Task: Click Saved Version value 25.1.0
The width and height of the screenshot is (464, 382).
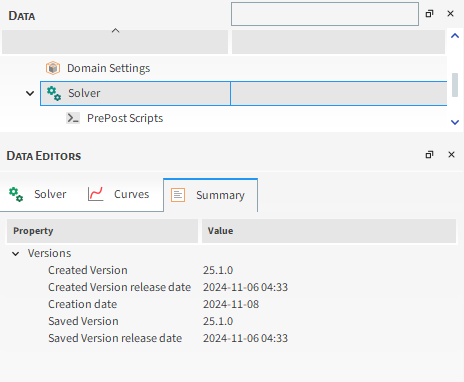Action: 218,321
